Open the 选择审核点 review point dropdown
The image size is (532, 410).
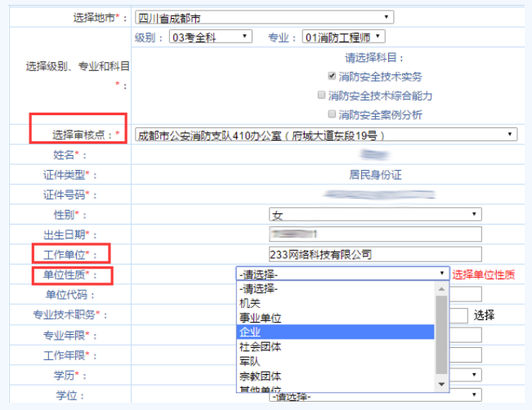pos(325,135)
